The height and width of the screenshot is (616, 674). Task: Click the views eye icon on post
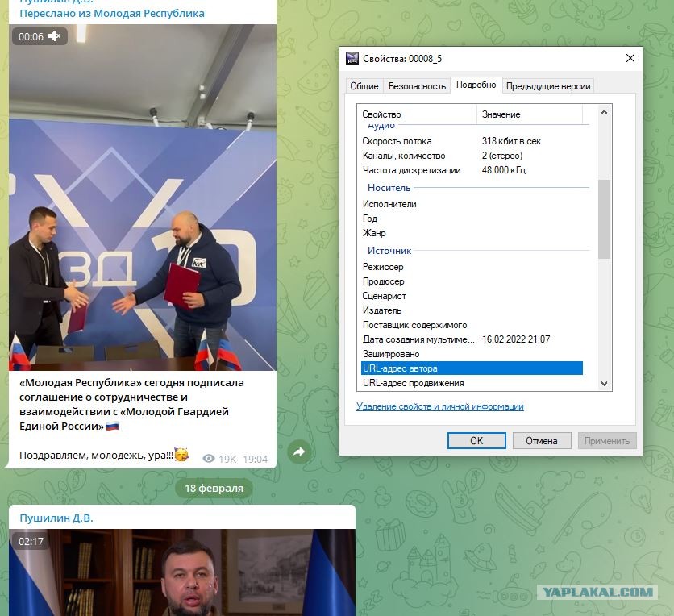[209, 459]
